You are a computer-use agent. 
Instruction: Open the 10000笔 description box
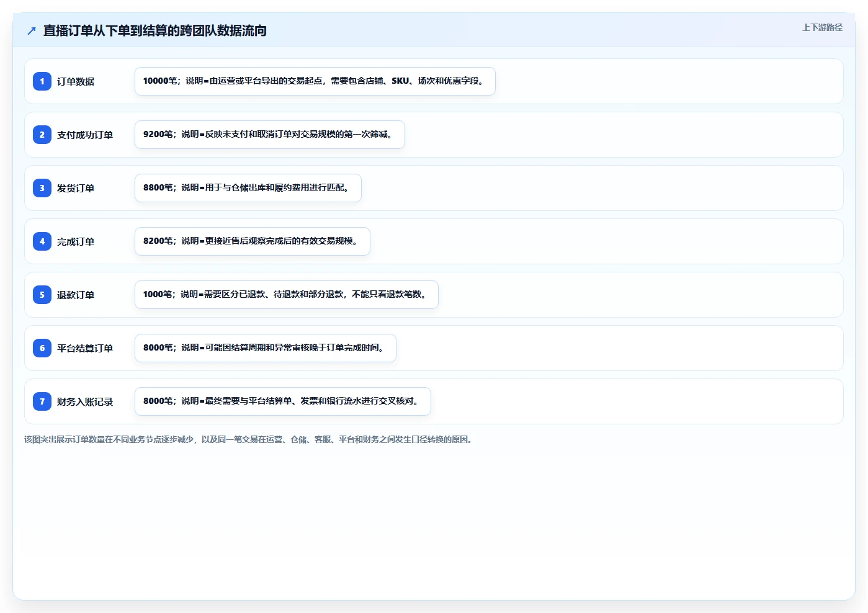click(x=315, y=81)
